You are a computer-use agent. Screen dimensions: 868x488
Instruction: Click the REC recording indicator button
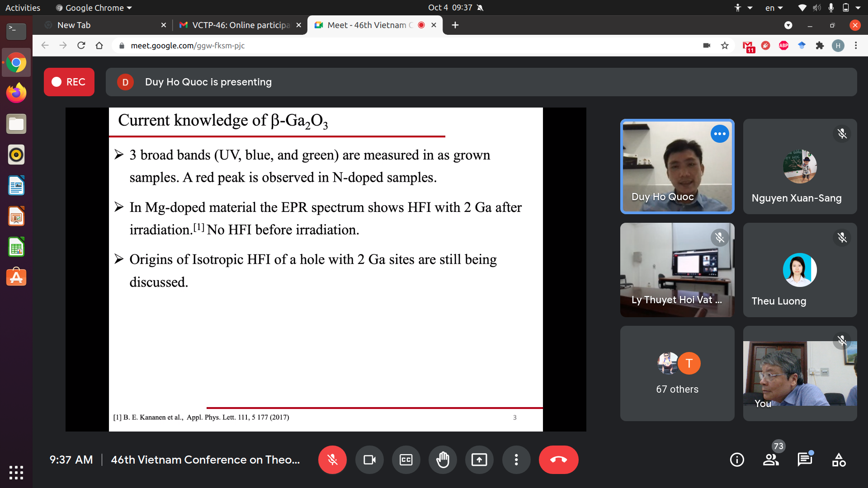(69, 82)
